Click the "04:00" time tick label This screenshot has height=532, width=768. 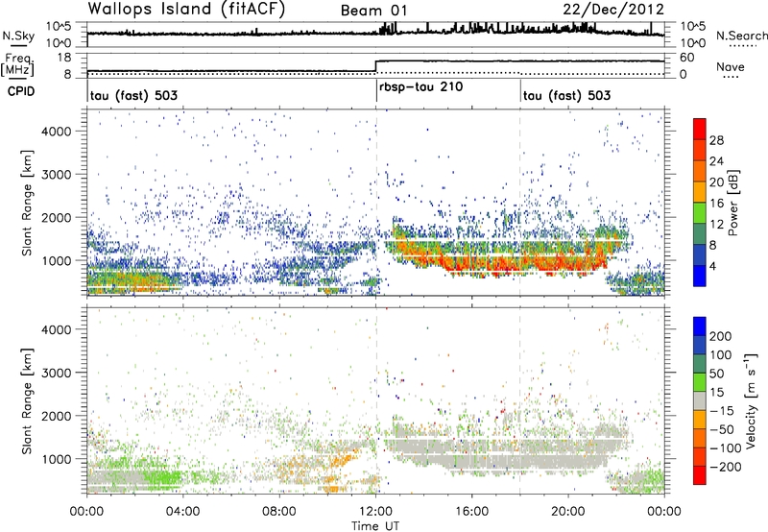[182, 512]
